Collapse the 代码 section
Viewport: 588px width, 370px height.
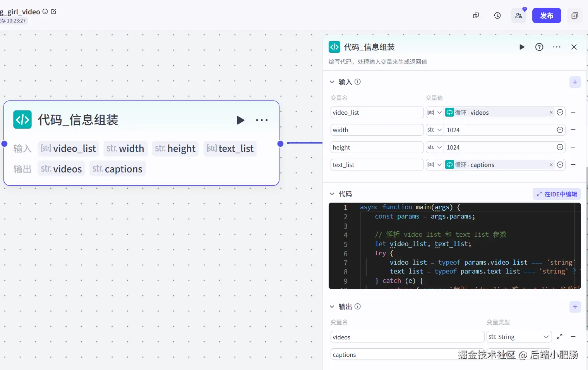332,194
